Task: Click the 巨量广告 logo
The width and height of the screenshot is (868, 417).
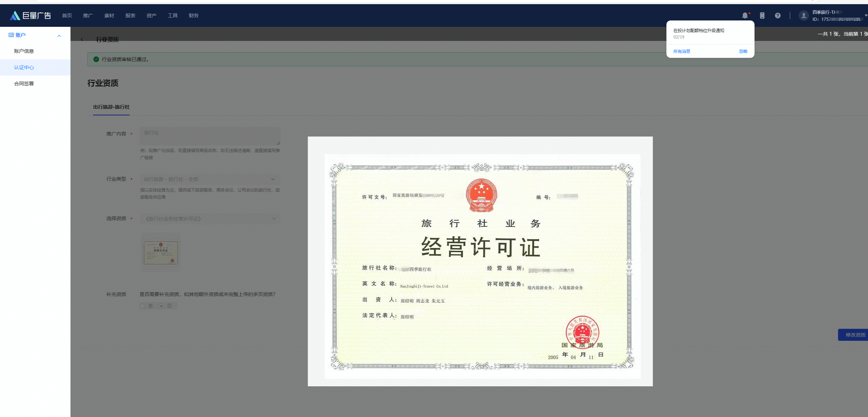Action: tap(30, 16)
